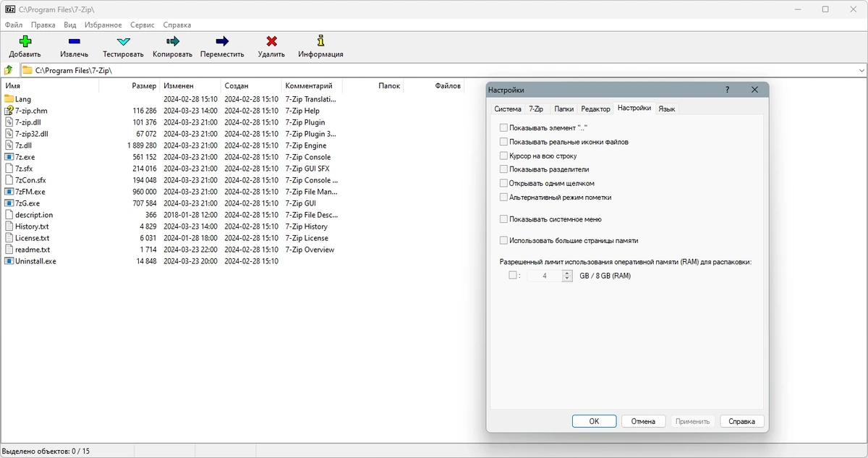The image size is (868, 458).
Task: Confirm settings with OK button
Action: coord(594,421)
